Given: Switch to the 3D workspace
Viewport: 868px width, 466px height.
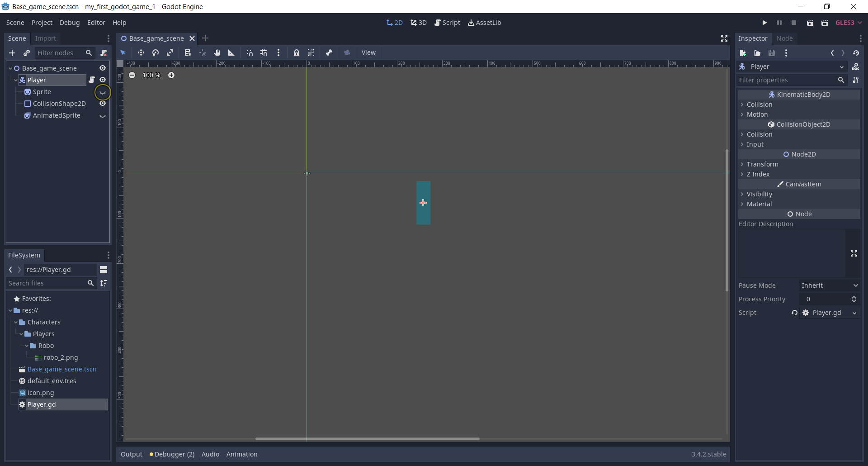Looking at the screenshot, I should click(419, 23).
